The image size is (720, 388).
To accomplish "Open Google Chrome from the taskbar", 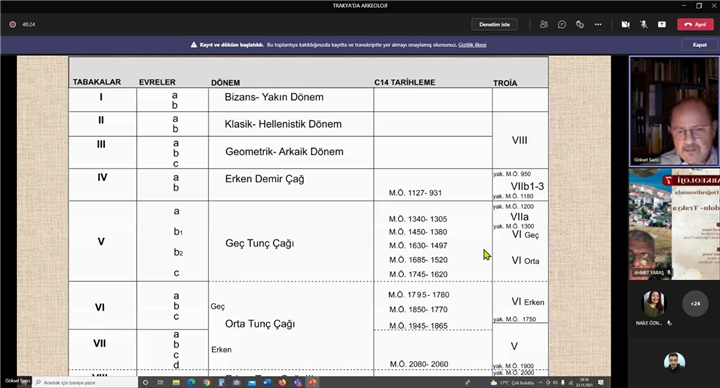I will (x=206, y=382).
